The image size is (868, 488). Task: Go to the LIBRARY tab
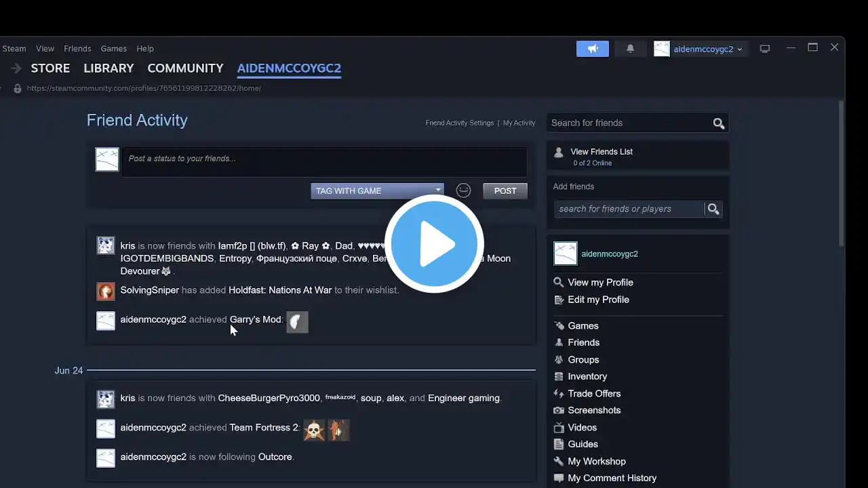pyautogui.click(x=108, y=68)
